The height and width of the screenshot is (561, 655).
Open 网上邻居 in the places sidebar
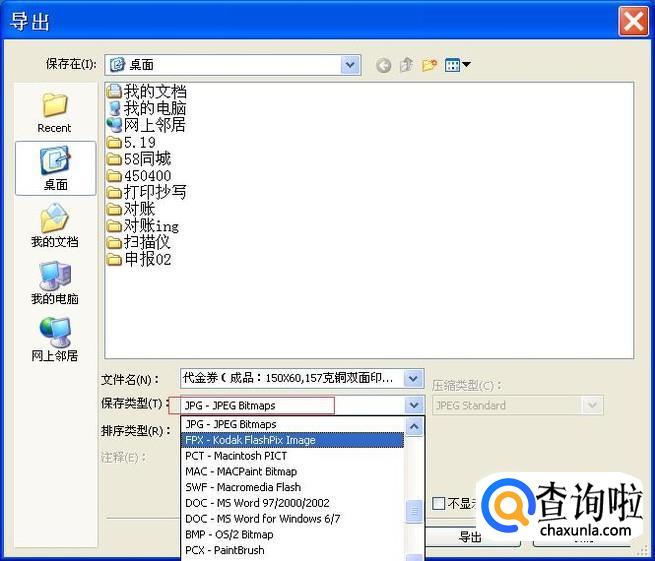[x=55, y=340]
